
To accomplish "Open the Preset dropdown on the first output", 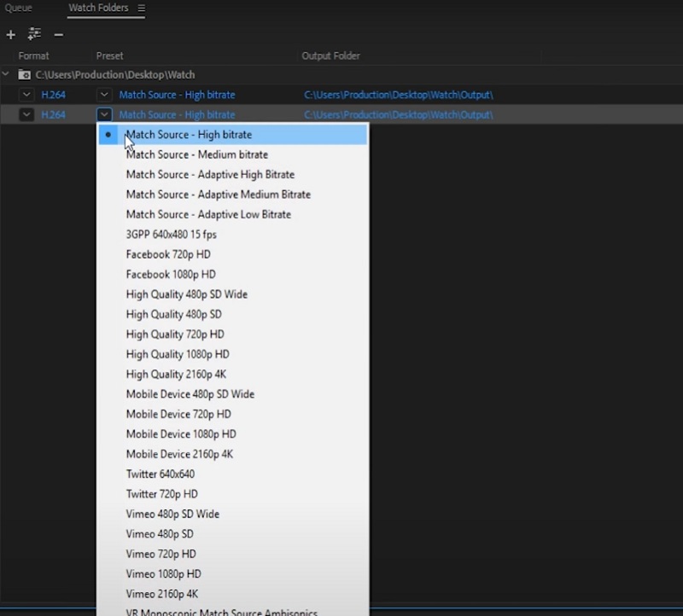I will (103, 95).
